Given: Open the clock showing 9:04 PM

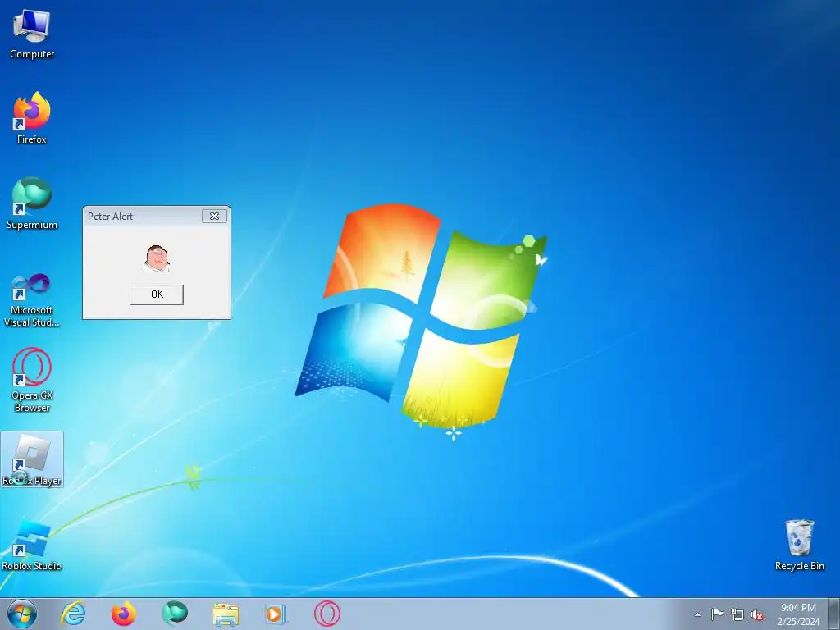Looking at the screenshot, I should pos(798,614).
